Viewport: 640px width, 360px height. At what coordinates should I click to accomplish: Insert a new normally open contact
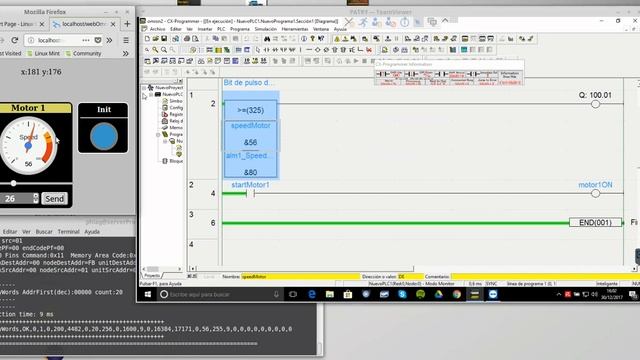[267, 50]
